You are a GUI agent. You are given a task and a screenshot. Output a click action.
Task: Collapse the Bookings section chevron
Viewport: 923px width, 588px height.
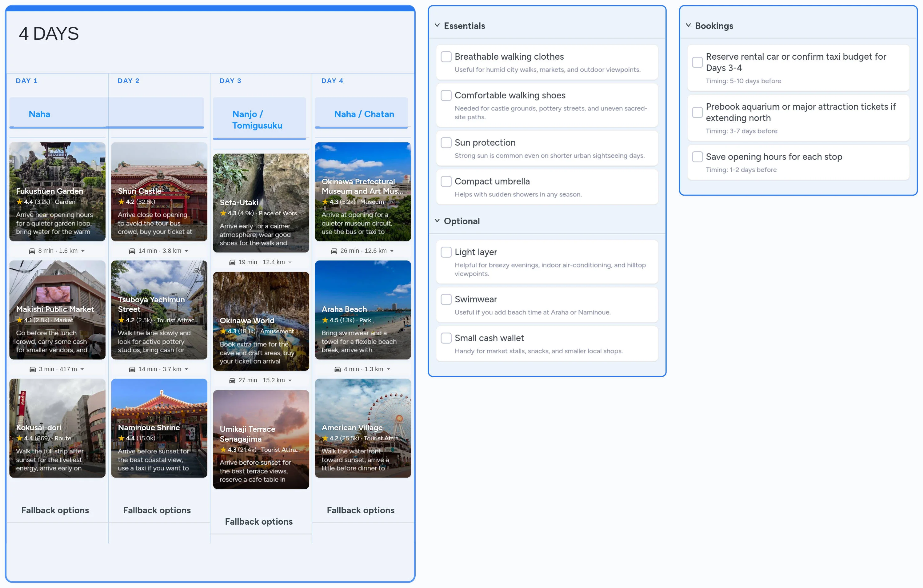(688, 26)
